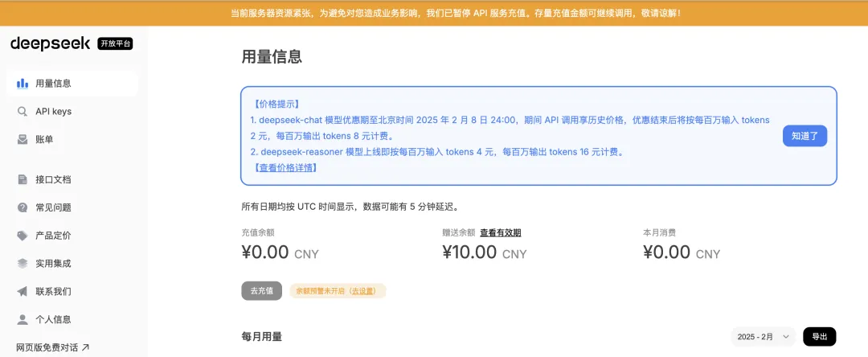
Task: Click the bar chart icon beside 用量信息
Action: (23, 84)
